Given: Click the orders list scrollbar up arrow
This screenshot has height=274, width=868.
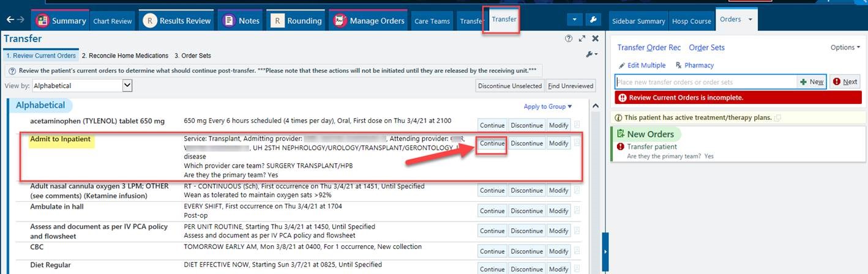Looking at the screenshot, I should [x=596, y=106].
